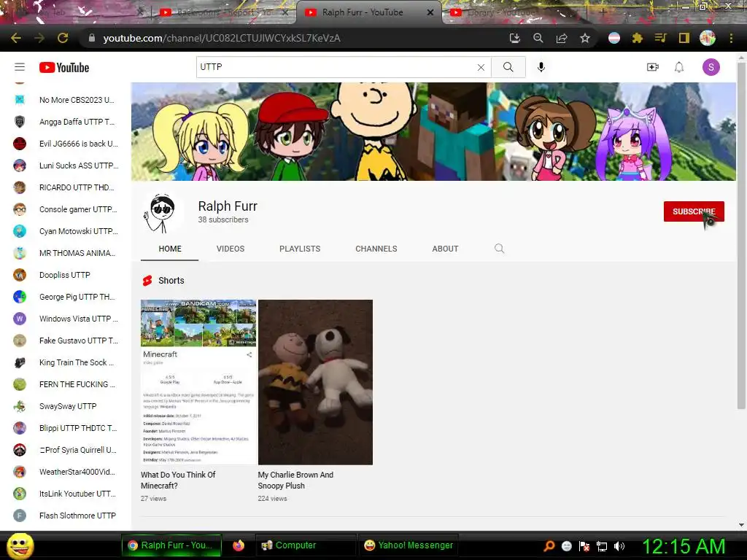The image size is (747, 560).
Task: Start voice search with the microphone
Action: [x=541, y=67]
